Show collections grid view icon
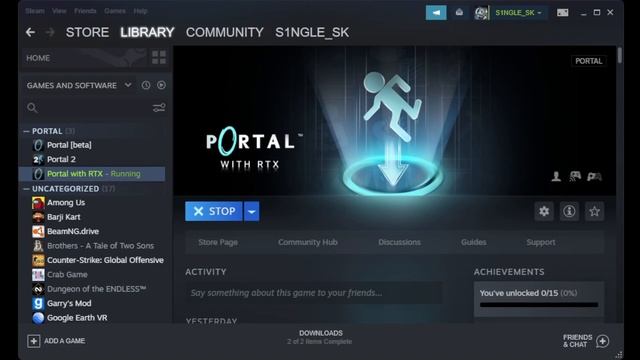 159,58
